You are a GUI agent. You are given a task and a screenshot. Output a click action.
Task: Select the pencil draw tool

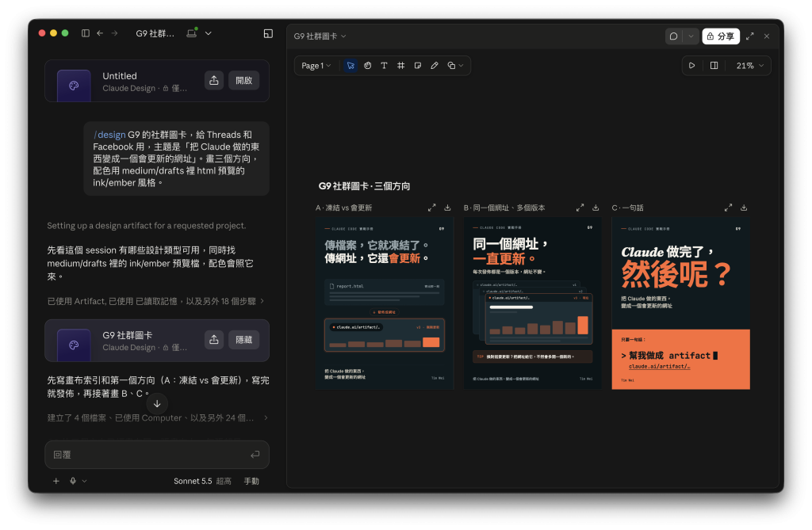(435, 66)
